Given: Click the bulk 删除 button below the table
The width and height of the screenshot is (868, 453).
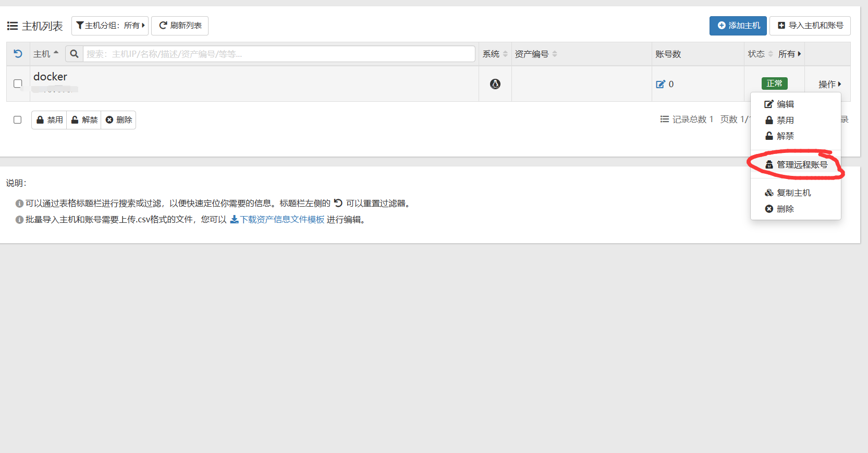Looking at the screenshot, I should [118, 120].
